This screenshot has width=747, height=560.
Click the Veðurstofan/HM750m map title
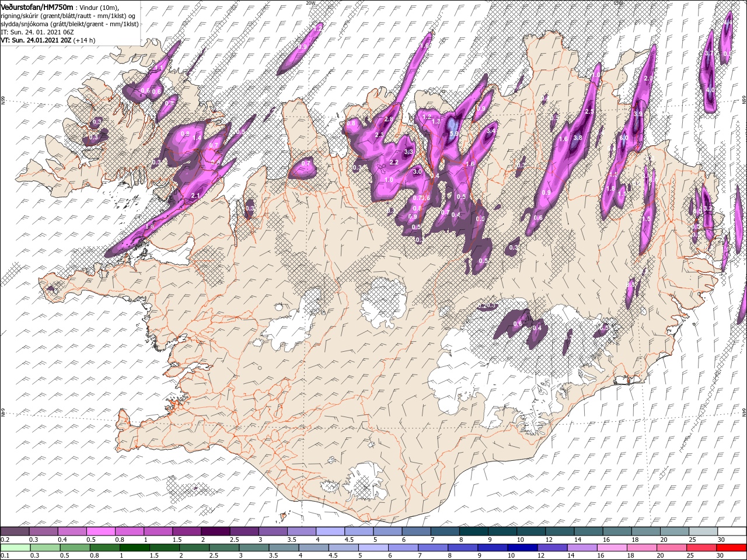coord(37,6)
